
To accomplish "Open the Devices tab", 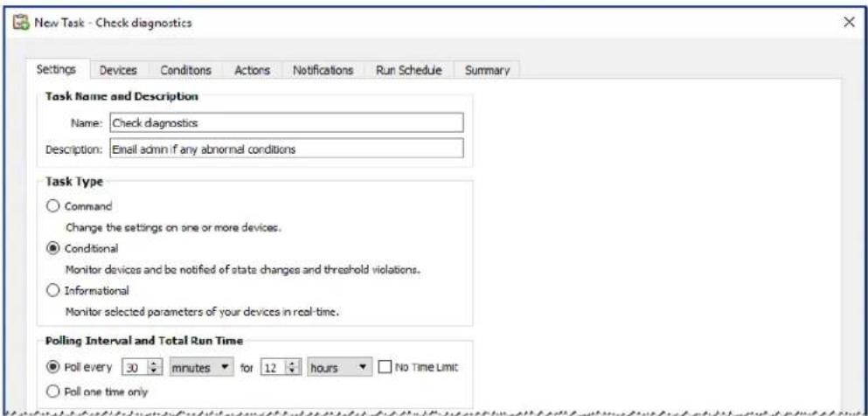I will [118, 70].
